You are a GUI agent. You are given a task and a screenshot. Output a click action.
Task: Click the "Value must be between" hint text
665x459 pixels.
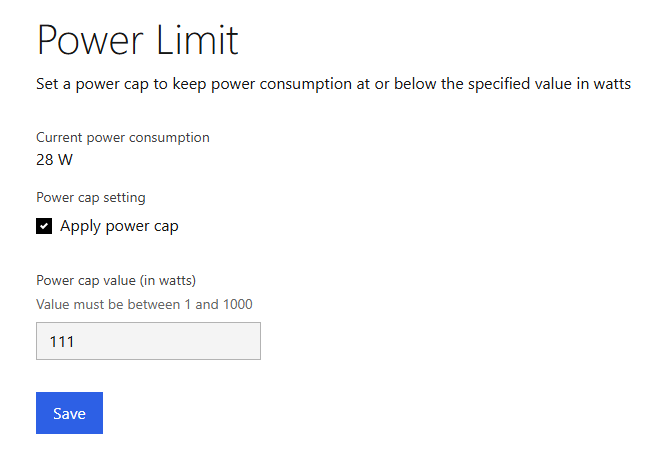click(x=108, y=305)
